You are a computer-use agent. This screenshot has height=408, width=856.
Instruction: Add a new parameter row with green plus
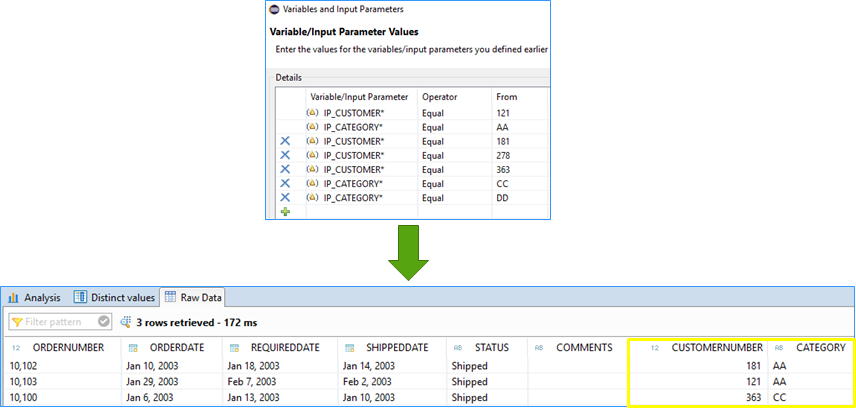[x=285, y=213]
